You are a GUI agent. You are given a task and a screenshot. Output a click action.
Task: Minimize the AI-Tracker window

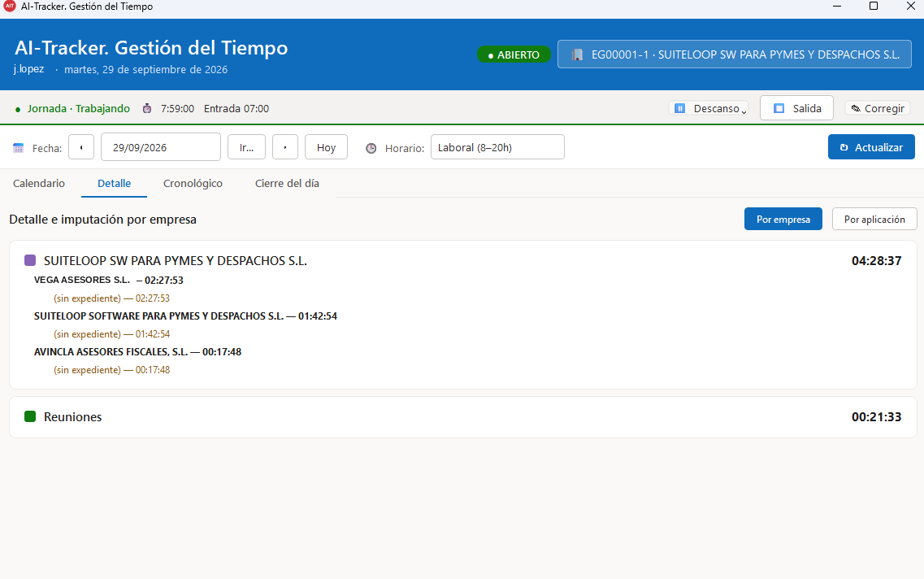[x=837, y=6]
